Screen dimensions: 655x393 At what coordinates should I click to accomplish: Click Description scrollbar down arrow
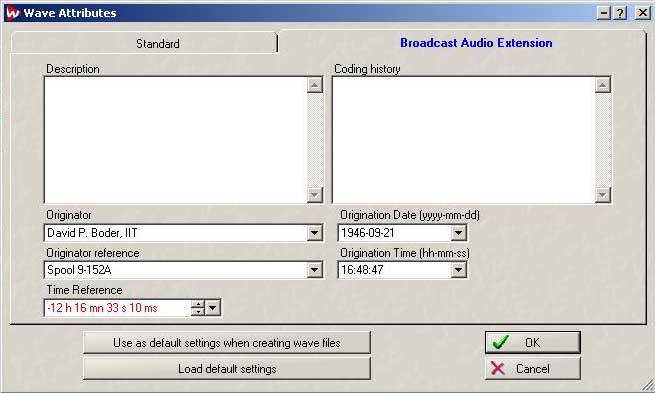click(315, 195)
